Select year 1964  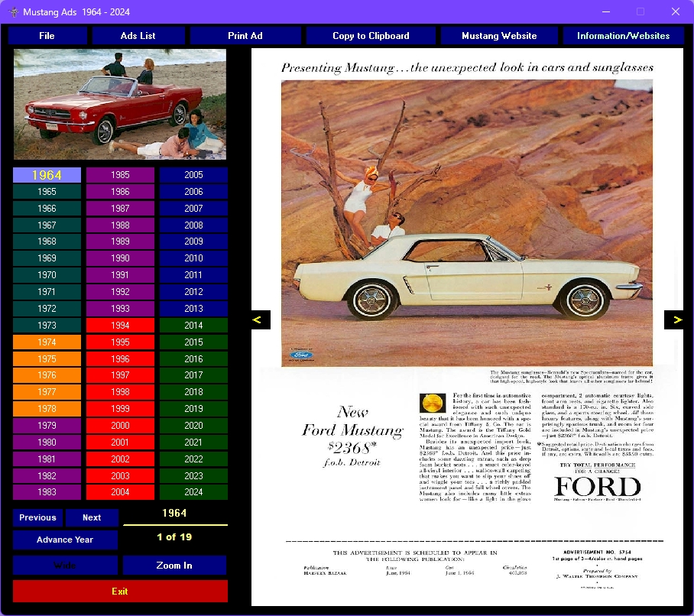click(x=47, y=175)
